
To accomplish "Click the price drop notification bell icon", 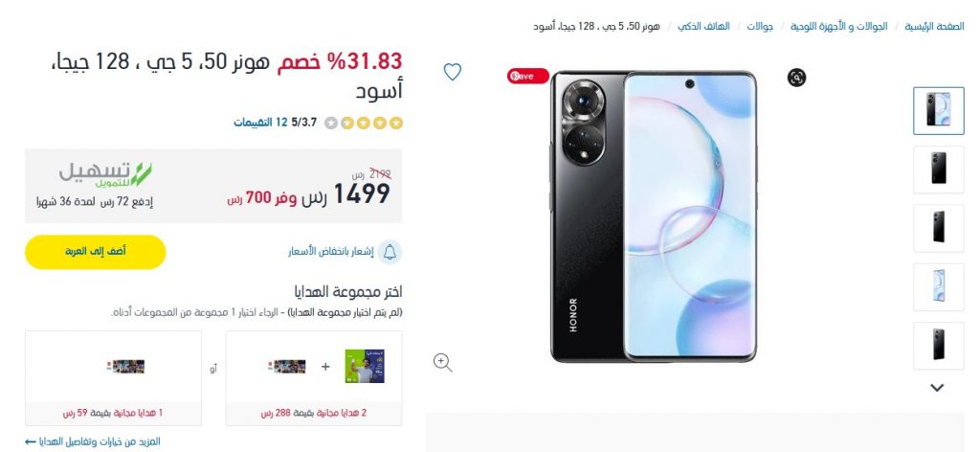I will tap(390, 252).
